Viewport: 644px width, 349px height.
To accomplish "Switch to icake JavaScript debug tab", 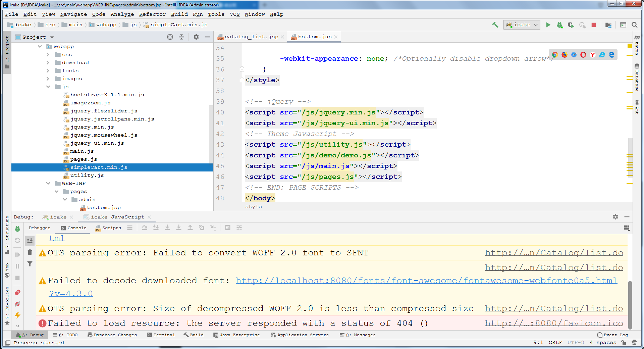I will [x=117, y=217].
